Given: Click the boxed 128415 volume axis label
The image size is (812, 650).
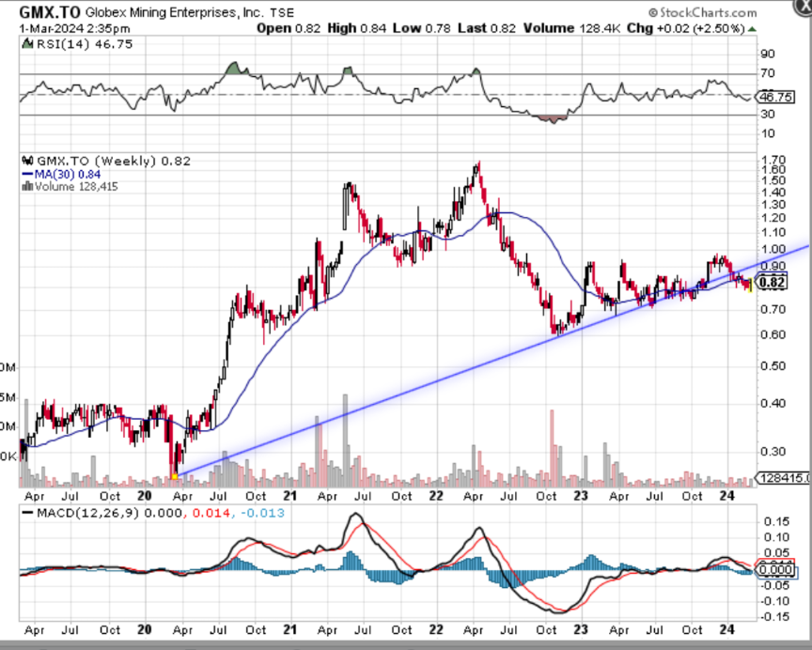Looking at the screenshot, I should pyautogui.click(x=785, y=478).
